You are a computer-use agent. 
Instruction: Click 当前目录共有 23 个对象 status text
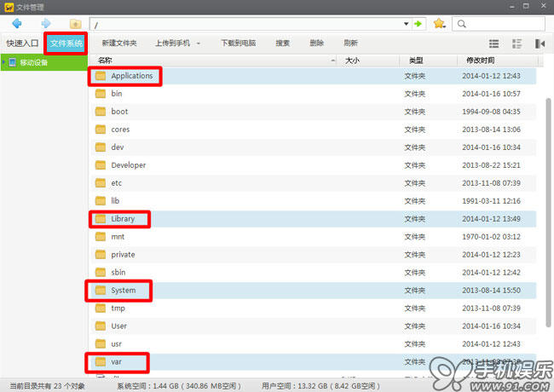click(47, 386)
